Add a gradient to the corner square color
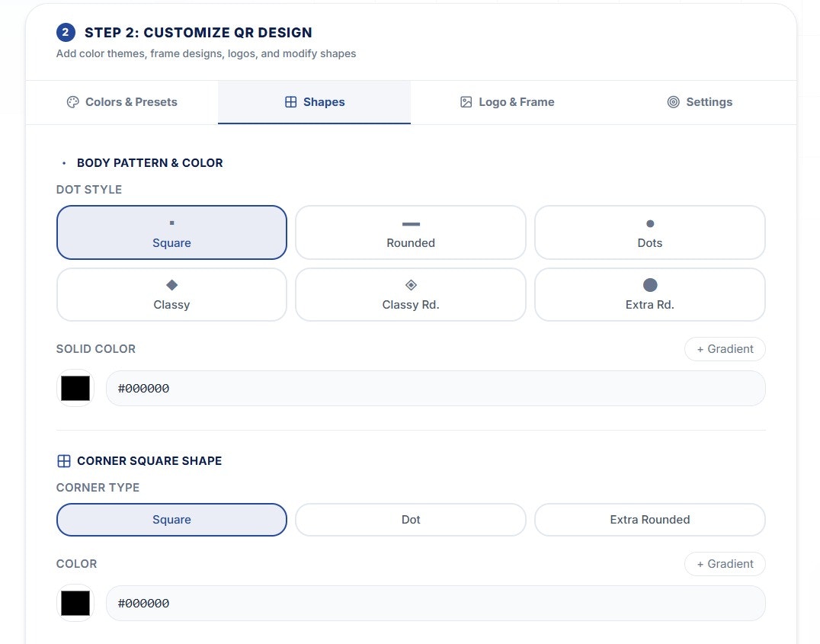Viewport: 820px width, 644px height. (725, 564)
